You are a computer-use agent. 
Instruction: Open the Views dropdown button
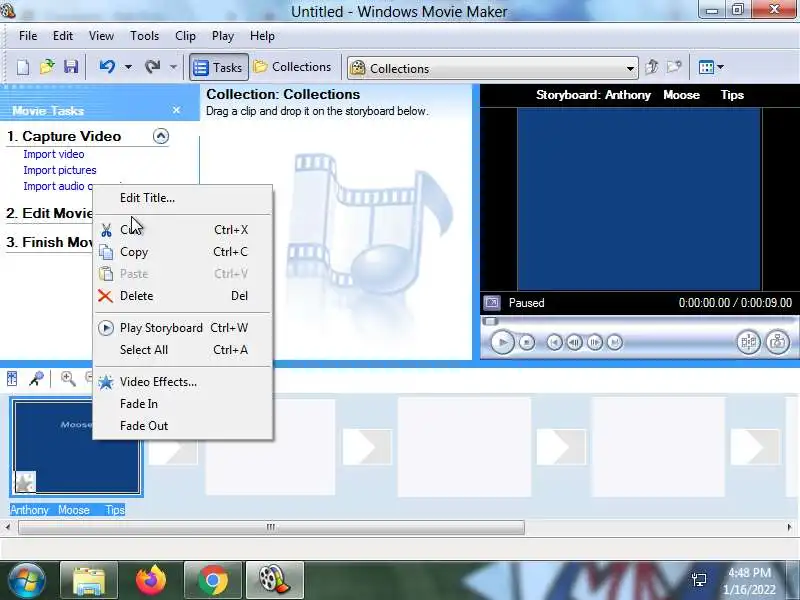(711, 67)
